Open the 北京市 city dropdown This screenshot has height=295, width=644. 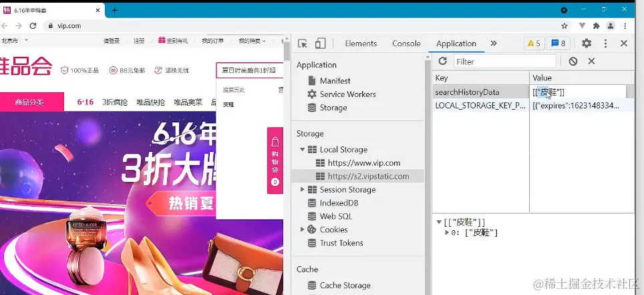click(15, 40)
